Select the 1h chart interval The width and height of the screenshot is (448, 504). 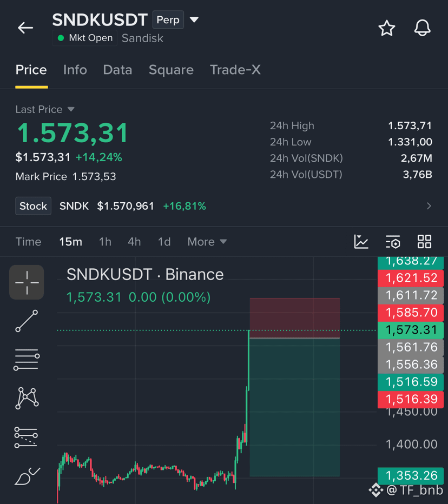(x=105, y=242)
